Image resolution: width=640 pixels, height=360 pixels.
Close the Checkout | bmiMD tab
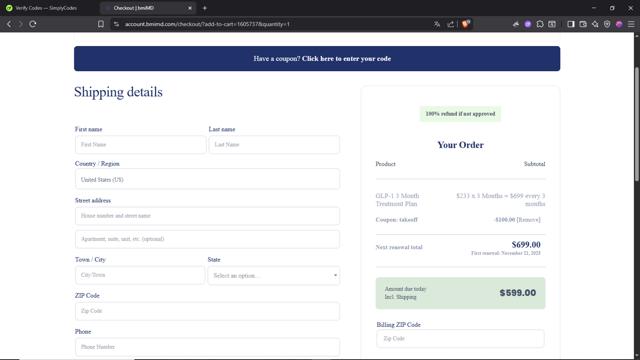coord(190,8)
